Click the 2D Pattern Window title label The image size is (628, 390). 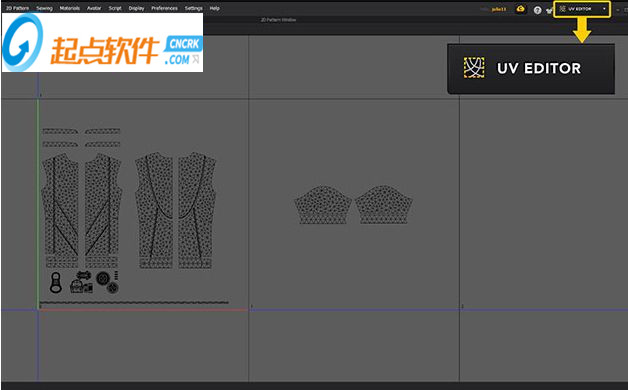pos(278,20)
